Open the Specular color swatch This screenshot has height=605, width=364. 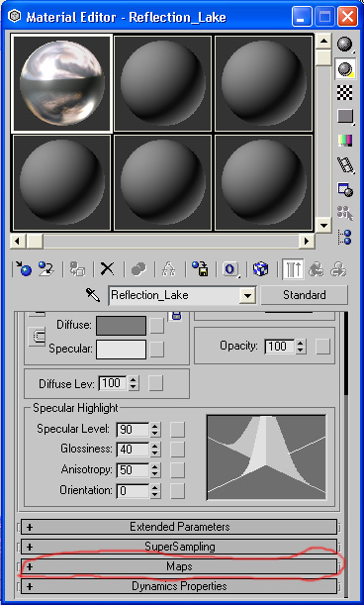[x=121, y=350]
